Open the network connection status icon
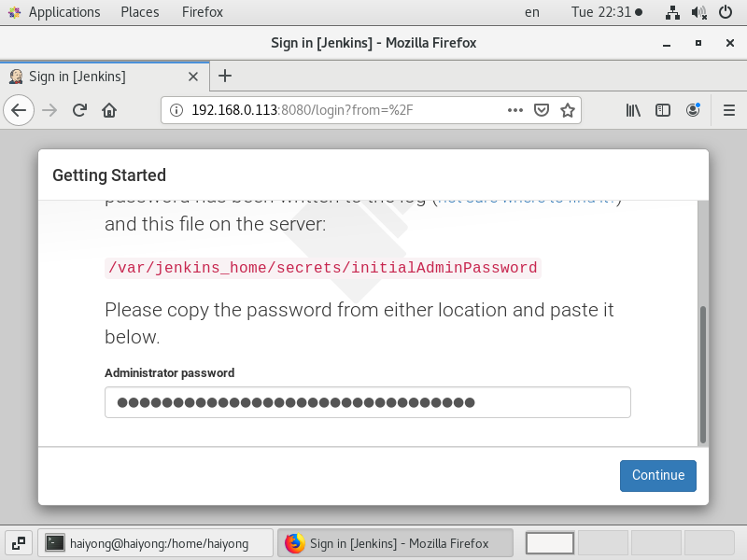The width and height of the screenshot is (747, 560). point(672,12)
